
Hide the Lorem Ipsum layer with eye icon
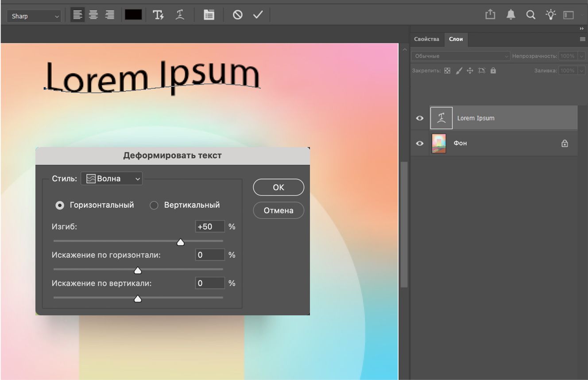click(x=420, y=118)
